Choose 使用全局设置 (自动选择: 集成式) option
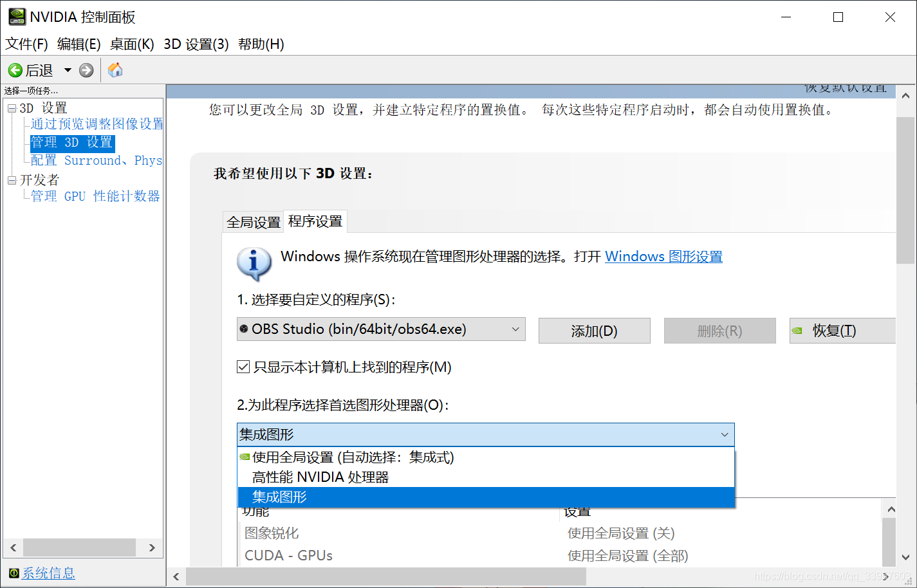Screen dimensions: 917x588 tap(486, 457)
